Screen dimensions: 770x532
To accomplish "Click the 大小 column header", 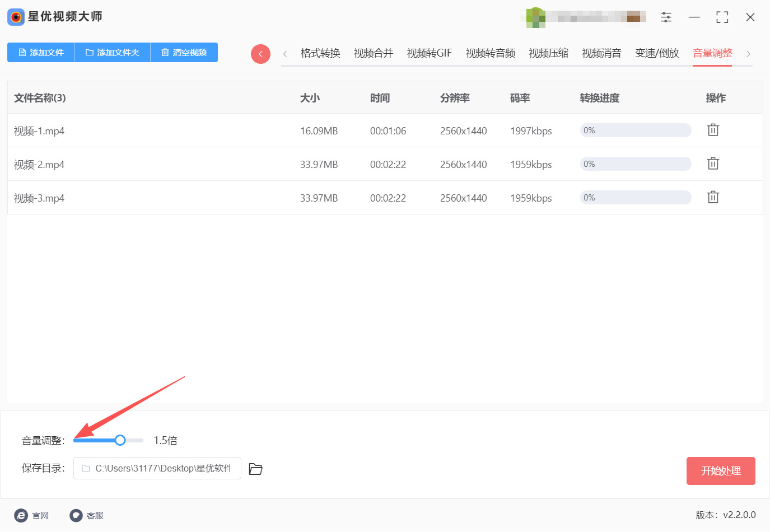I will pyautogui.click(x=310, y=98).
